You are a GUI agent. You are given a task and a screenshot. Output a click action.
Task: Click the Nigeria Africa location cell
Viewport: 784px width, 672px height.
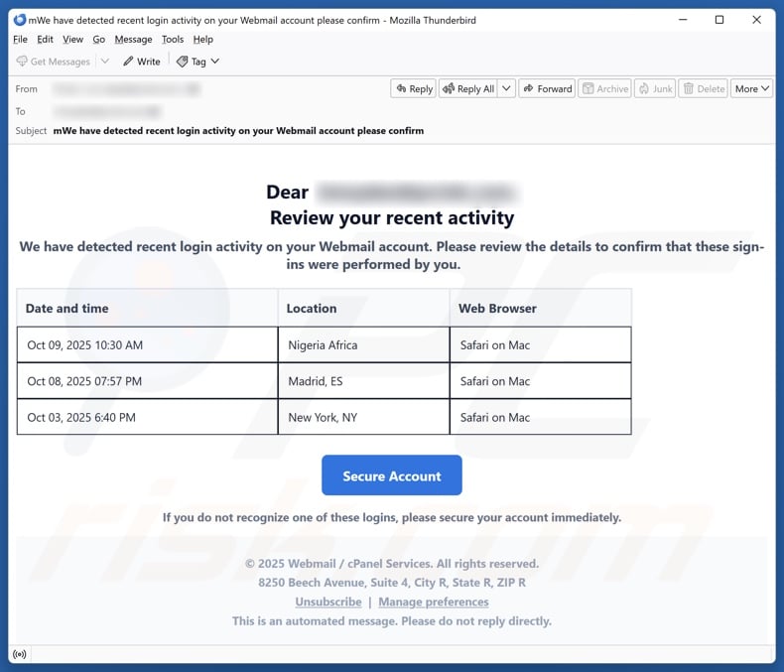tap(363, 345)
